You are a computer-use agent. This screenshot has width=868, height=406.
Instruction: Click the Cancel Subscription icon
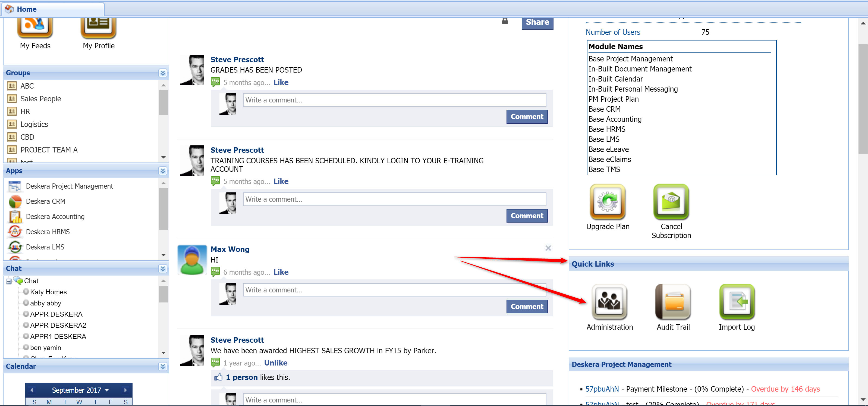coord(671,202)
